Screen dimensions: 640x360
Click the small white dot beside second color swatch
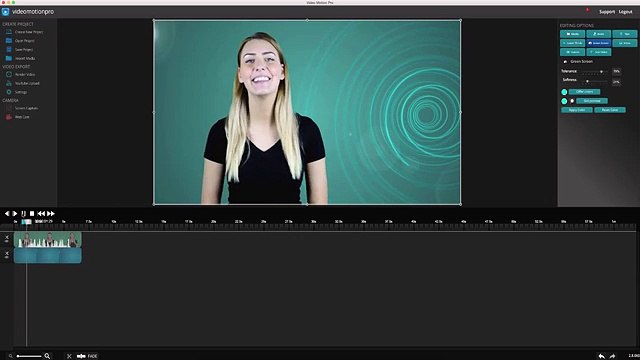[572, 101]
